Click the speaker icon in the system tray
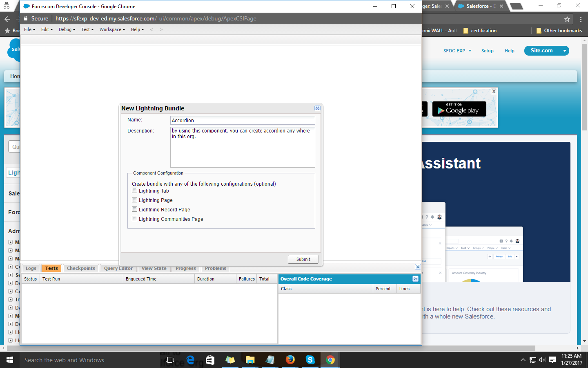This screenshot has height=368, width=588. pyautogui.click(x=542, y=360)
